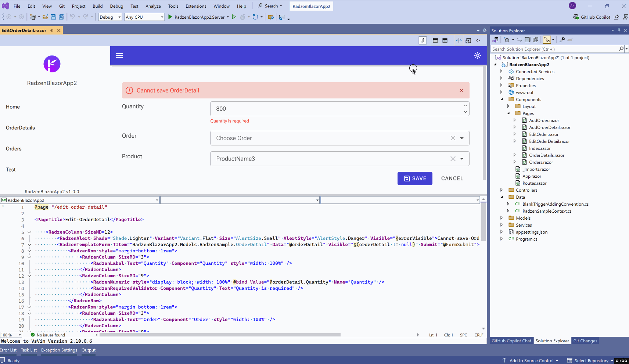Click the Search box in the title bar
Image resolution: width=629 pixels, height=364 pixels.
(x=270, y=6)
